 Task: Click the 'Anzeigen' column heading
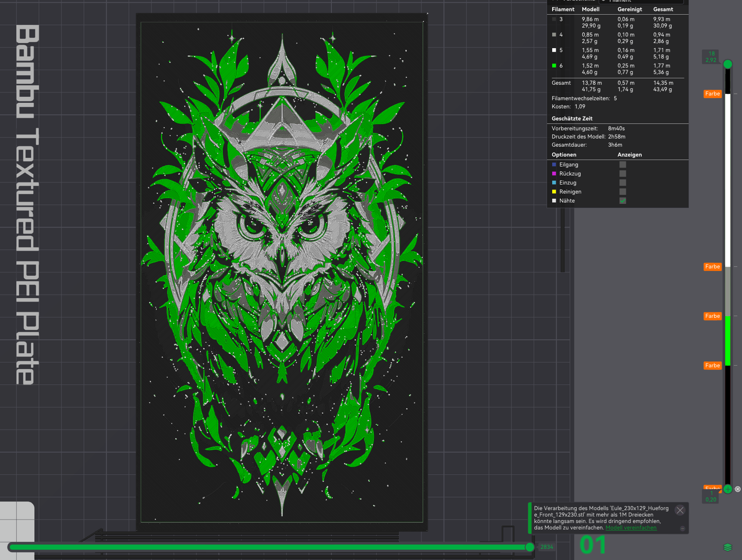pos(630,155)
